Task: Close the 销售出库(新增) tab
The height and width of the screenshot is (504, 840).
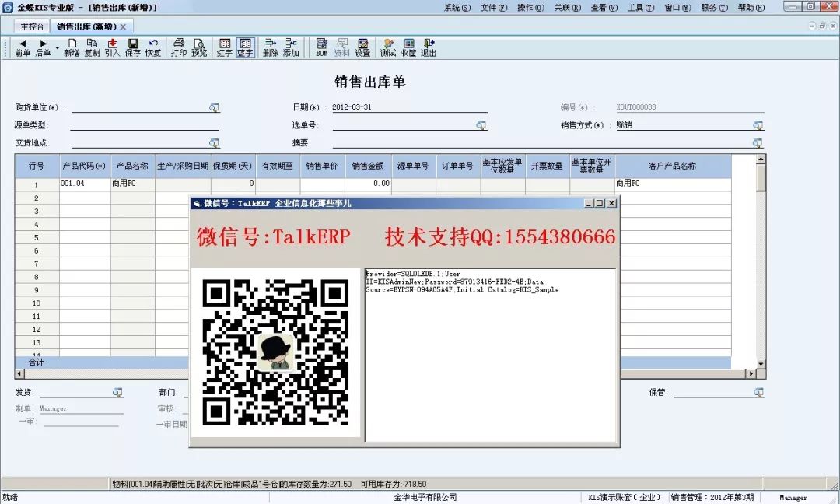Action: [123, 26]
